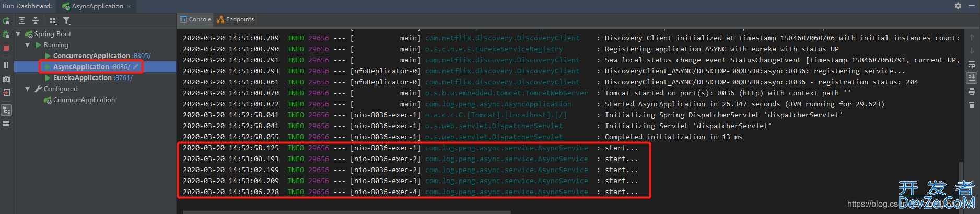
Task: Click the Debug bug icon
Action: pyautogui.click(x=6, y=35)
